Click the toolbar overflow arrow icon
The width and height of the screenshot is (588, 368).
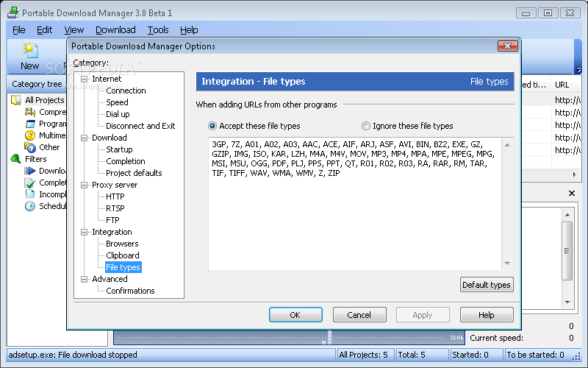click(x=578, y=70)
